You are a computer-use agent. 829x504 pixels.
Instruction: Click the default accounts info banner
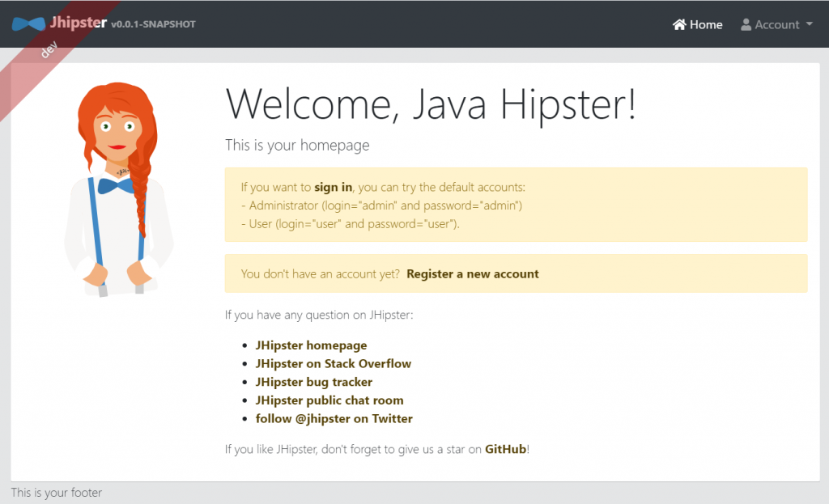(x=515, y=204)
